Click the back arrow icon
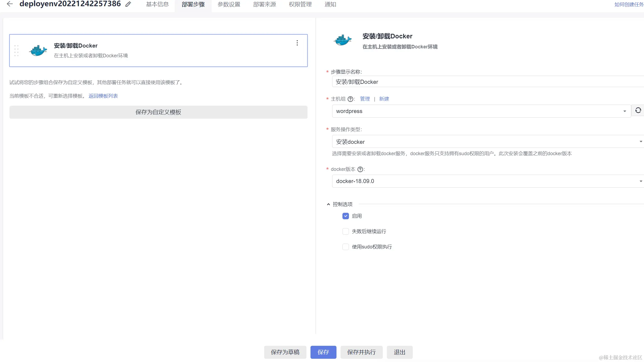 [10, 4]
